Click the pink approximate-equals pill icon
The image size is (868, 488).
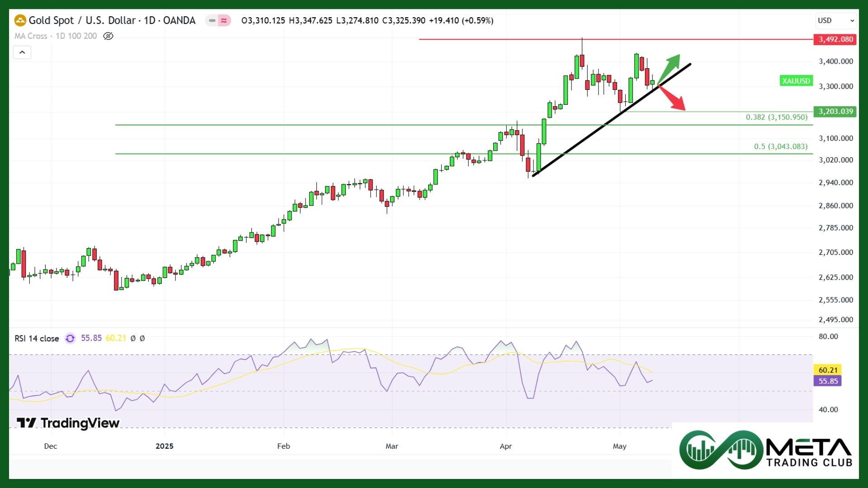(224, 20)
